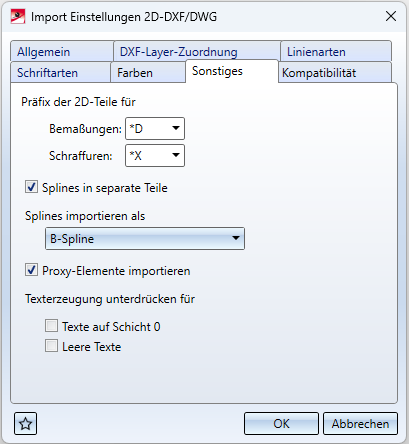Screen dimensions: 409x444
Task: Uncheck Splines in separate Teile
Action: tap(31, 187)
